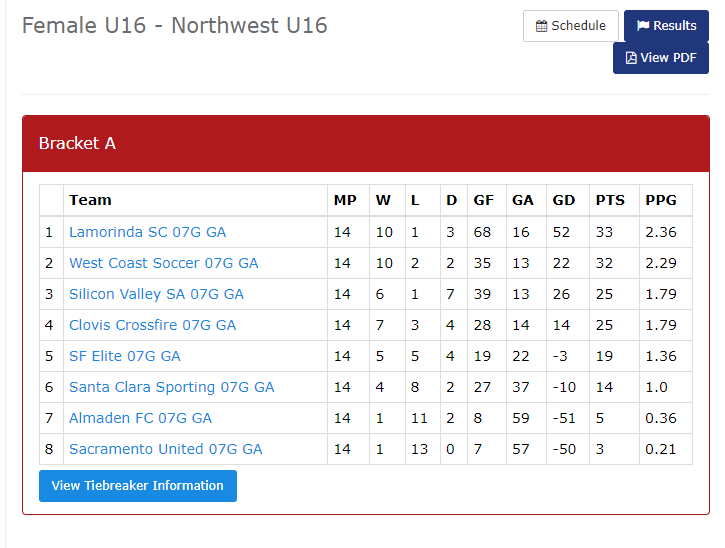The image size is (725, 548).
Task: View Santa Clara Sporting 07G GA team
Action: click(171, 387)
